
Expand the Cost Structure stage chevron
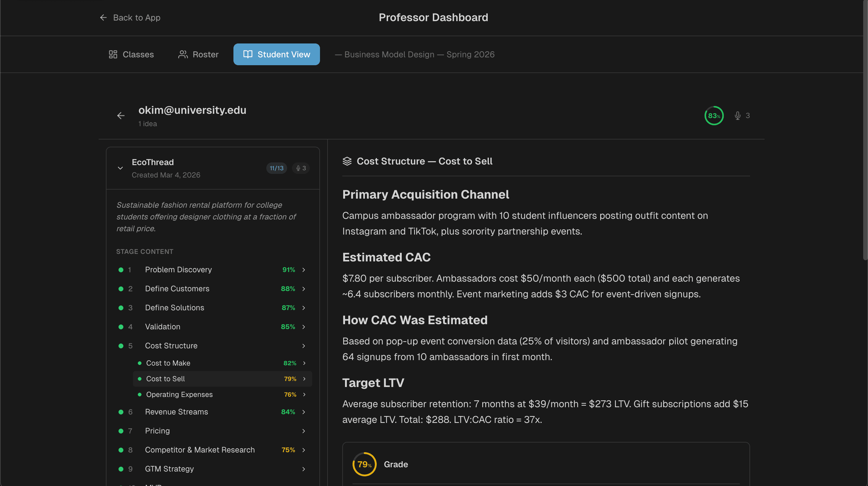(x=304, y=346)
